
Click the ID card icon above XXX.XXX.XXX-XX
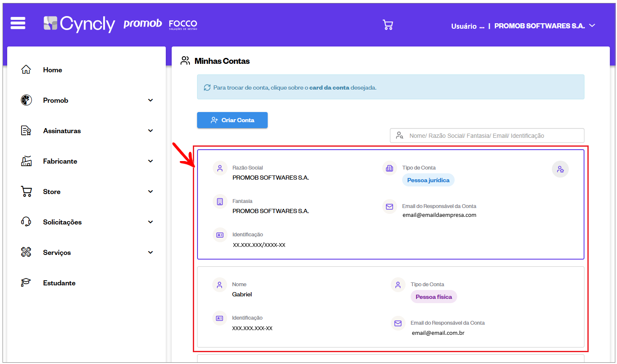click(x=219, y=318)
